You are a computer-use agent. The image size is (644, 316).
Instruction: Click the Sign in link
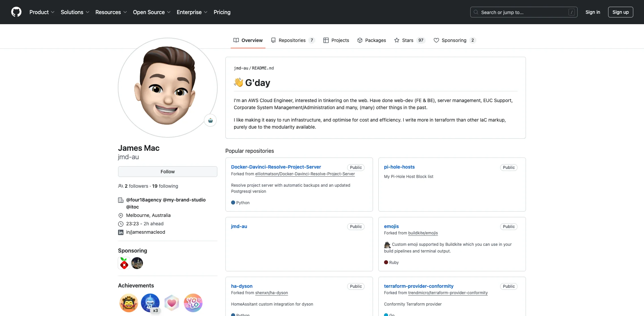(x=593, y=12)
